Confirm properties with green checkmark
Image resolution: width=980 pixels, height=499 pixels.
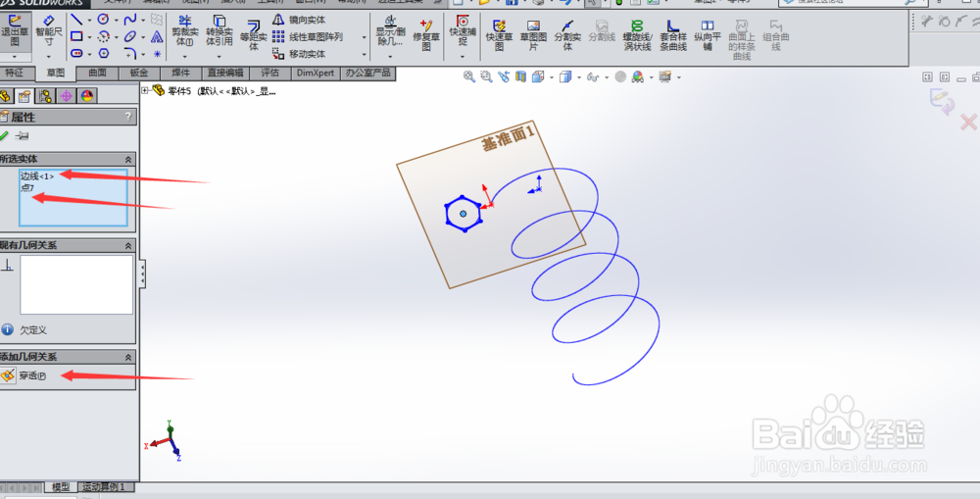[4, 135]
